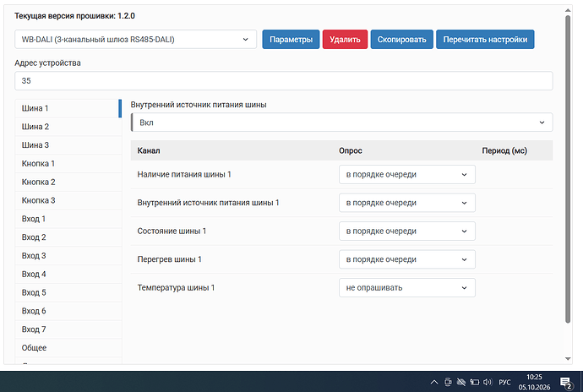Click the Опрос column header

pyautogui.click(x=351, y=150)
